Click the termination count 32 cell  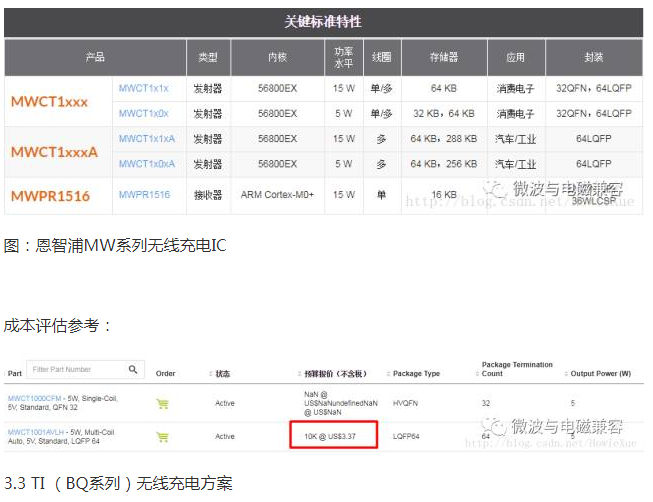[x=486, y=403]
